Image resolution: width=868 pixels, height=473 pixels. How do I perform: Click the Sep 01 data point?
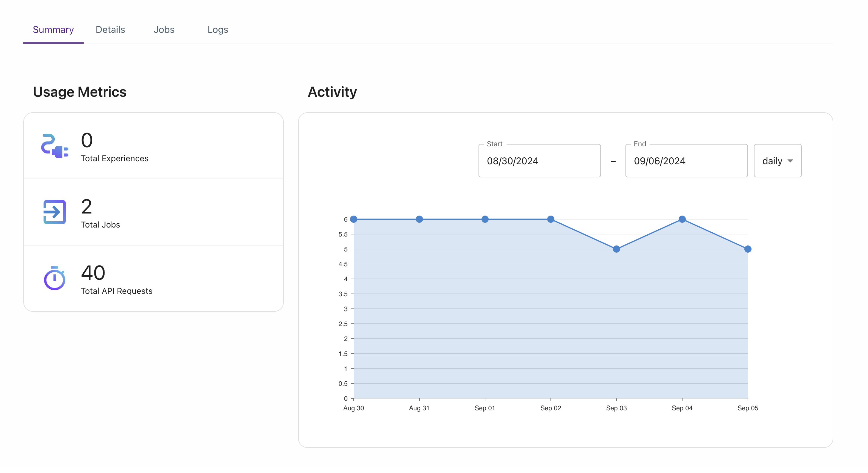485,219
